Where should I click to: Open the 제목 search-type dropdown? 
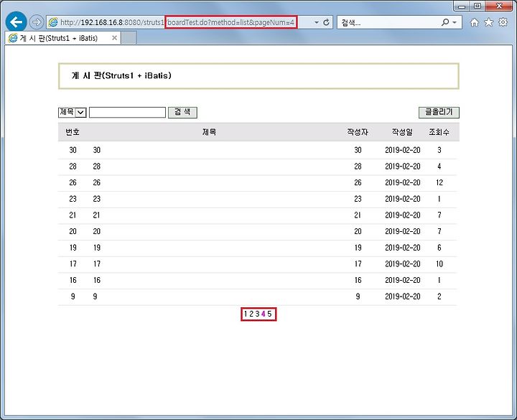(x=73, y=113)
